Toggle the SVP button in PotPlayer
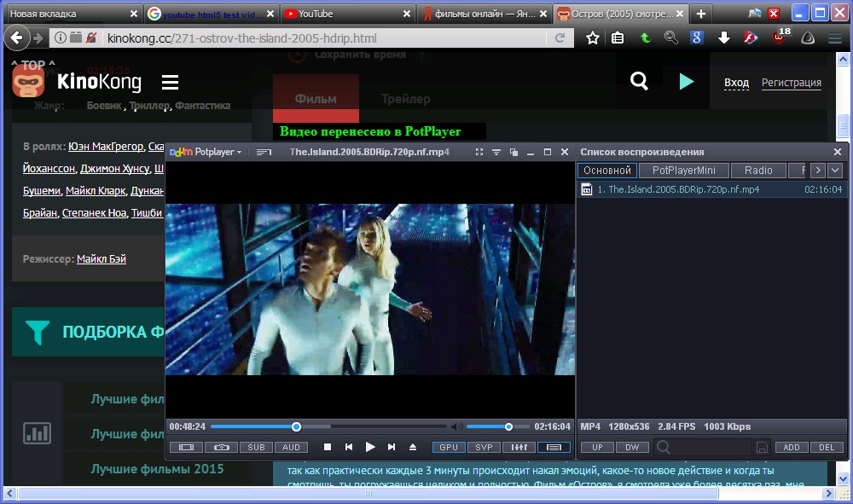Image resolution: width=853 pixels, height=504 pixels. [x=484, y=447]
